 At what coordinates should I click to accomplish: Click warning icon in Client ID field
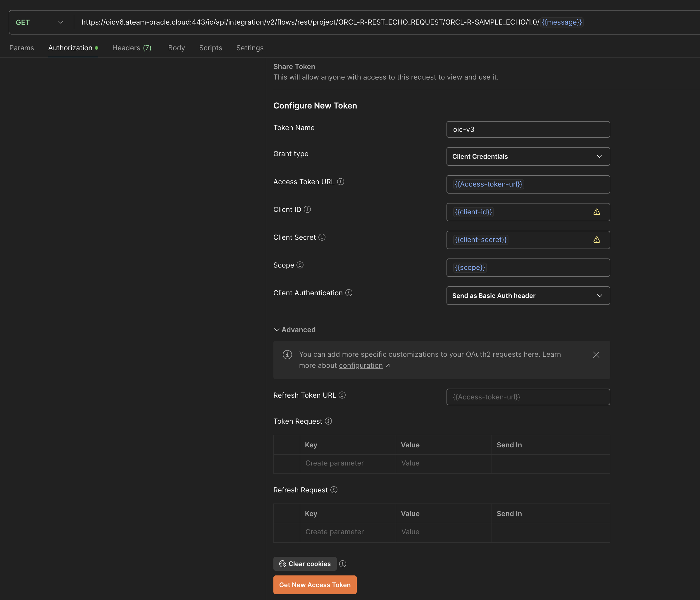(x=596, y=212)
